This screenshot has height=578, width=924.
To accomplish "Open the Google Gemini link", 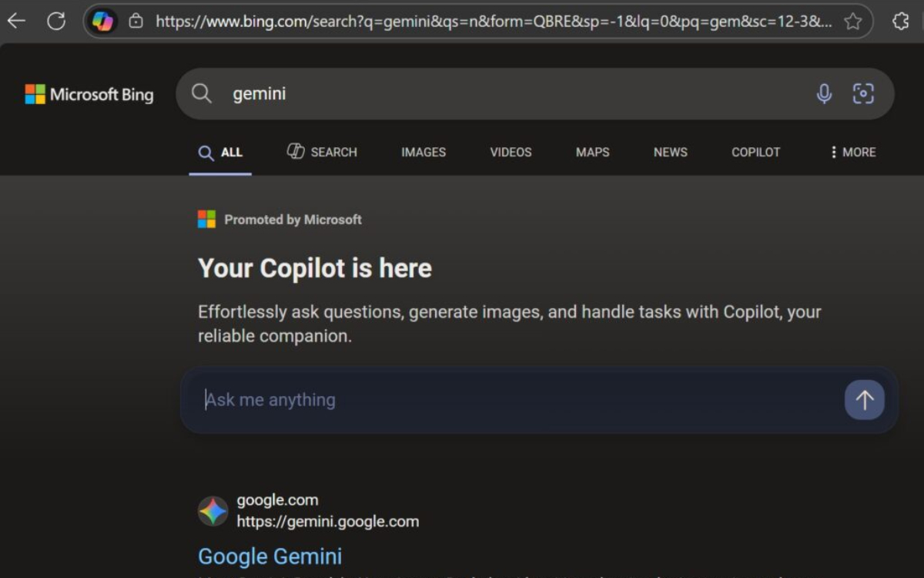I will tap(269, 556).
